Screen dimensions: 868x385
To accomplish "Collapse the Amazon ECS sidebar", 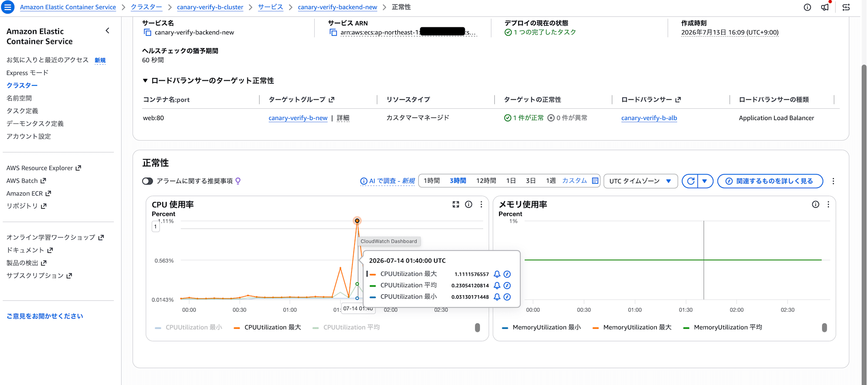I will click(x=107, y=31).
